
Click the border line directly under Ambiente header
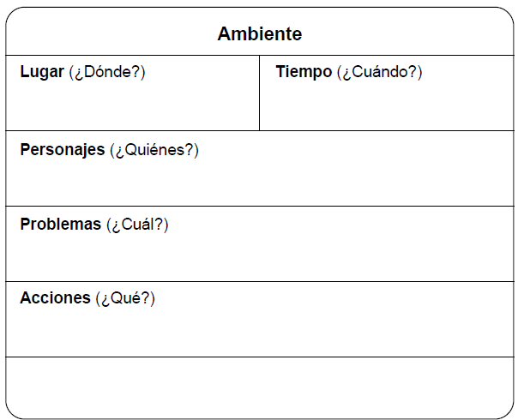(259, 56)
